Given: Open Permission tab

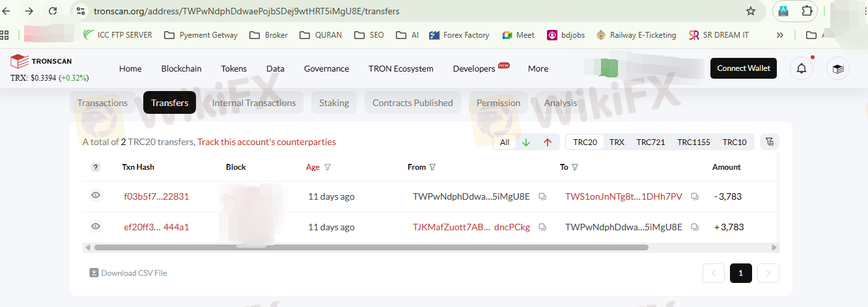Looking at the screenshot, I should [498, 103].
